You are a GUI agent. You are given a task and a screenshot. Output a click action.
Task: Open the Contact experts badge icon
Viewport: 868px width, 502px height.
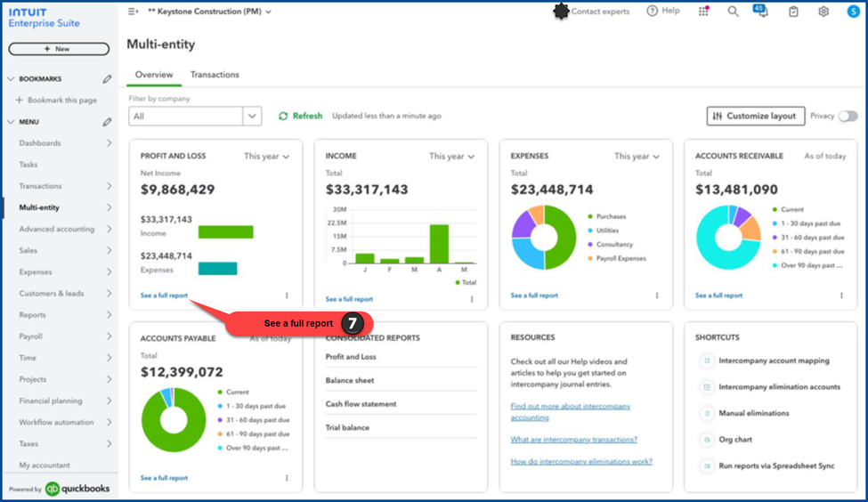561,11
